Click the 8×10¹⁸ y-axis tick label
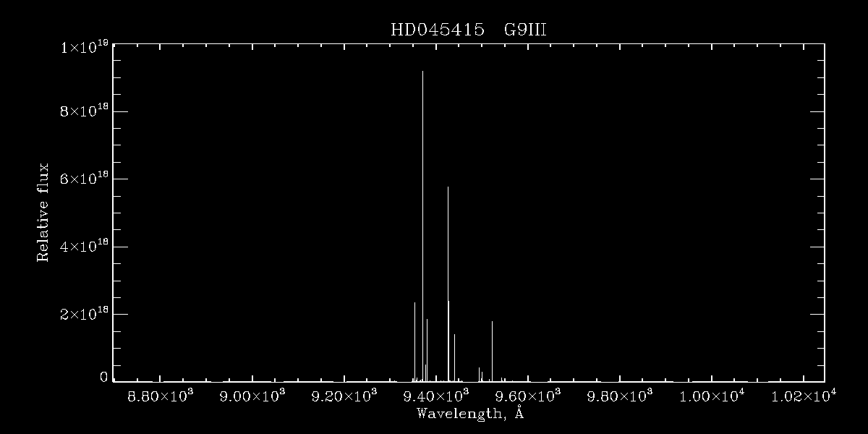This screenshot has width=868, height=434. [85, 111]
